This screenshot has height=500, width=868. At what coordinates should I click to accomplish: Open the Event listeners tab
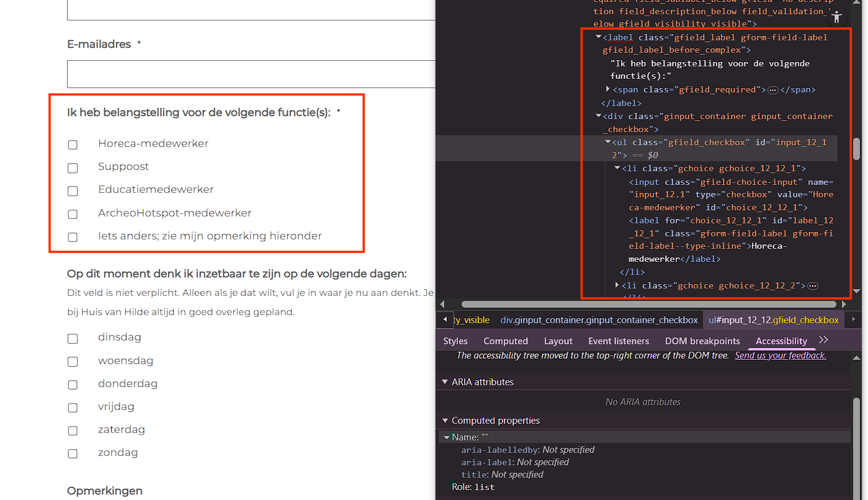(x=618, y=341)
